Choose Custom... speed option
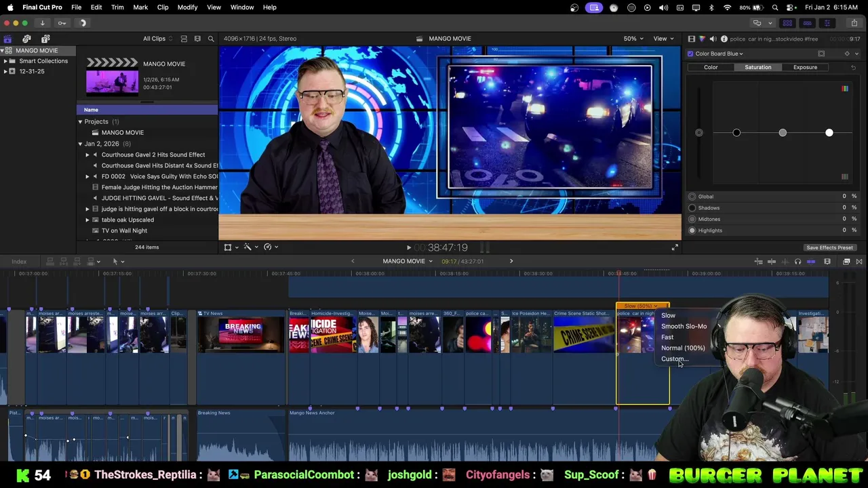Image resolution: width=868 pixels, height=488 pixels. coord(675,359)
